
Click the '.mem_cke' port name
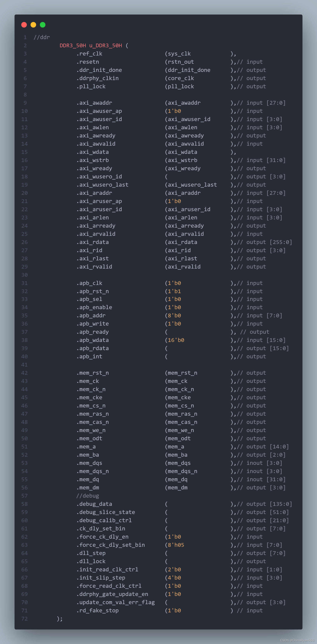tap(89, 398)
